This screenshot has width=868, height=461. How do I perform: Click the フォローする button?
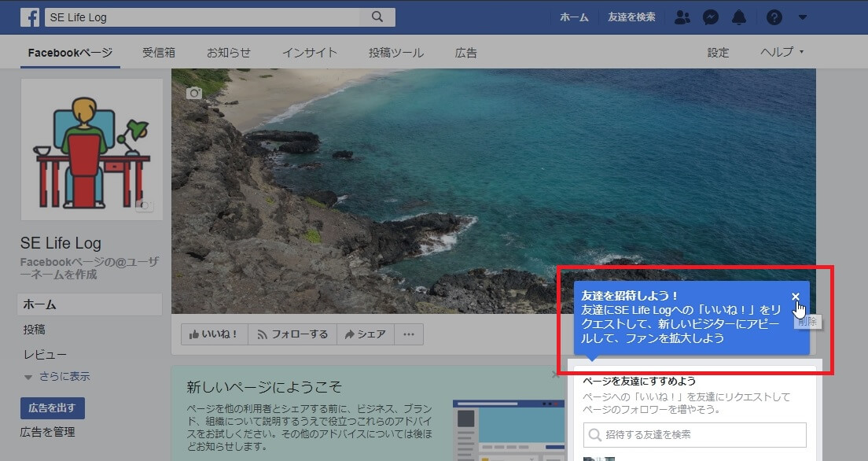click(292, 334)
